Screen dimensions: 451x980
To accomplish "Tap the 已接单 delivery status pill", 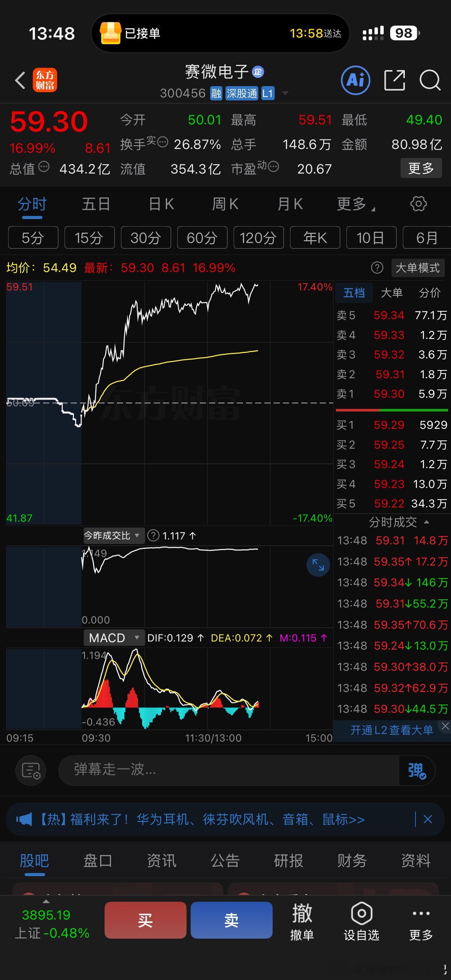I will (x=221, y=33).
